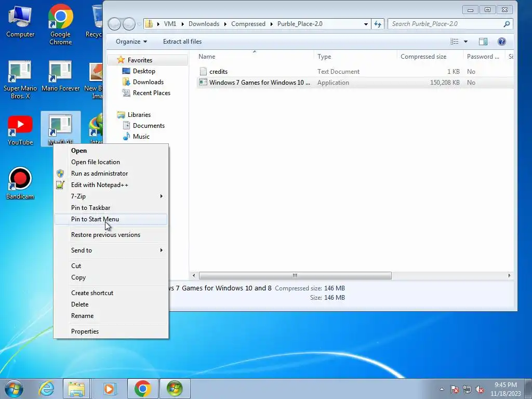Click the Downloads breadcrumb segment

(x=204, y=24)
